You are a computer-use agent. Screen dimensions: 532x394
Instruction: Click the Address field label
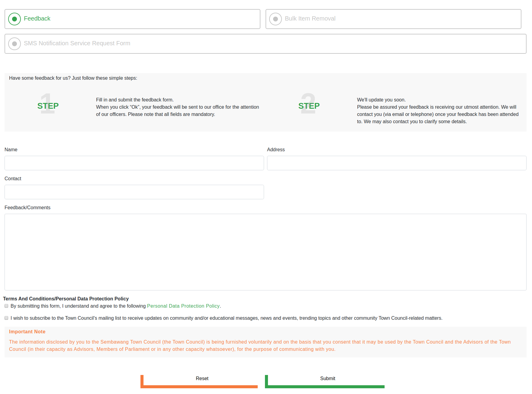tap(276, 149)
